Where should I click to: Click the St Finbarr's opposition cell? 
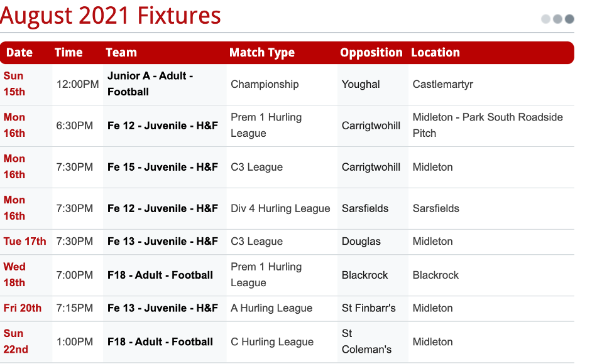[x=368, y=308]
